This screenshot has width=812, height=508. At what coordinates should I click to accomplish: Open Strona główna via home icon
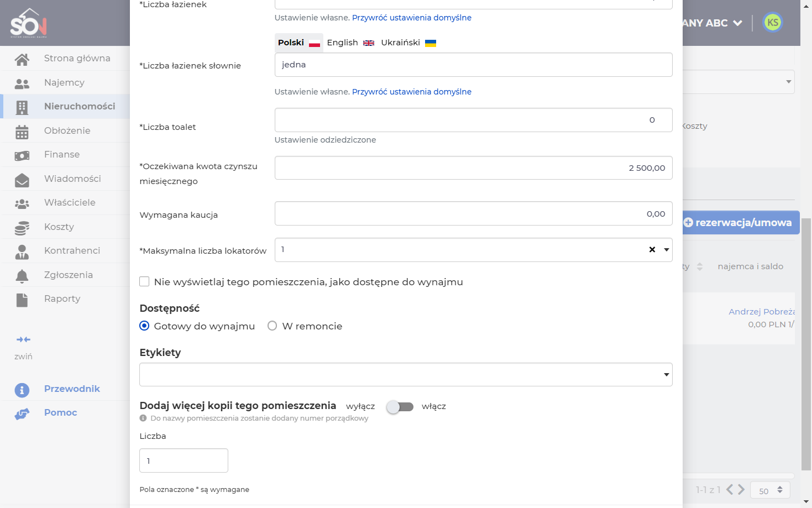point(22,59)
